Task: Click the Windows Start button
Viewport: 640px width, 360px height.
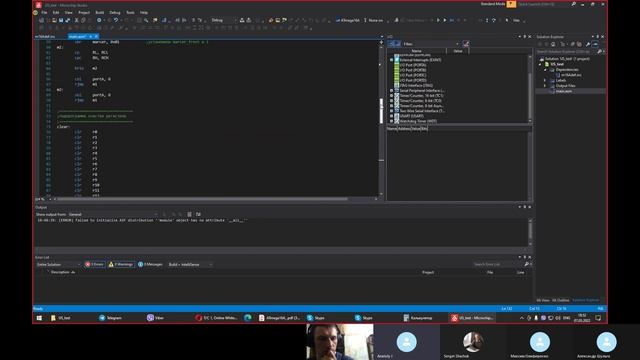Action: coord(39,318)
